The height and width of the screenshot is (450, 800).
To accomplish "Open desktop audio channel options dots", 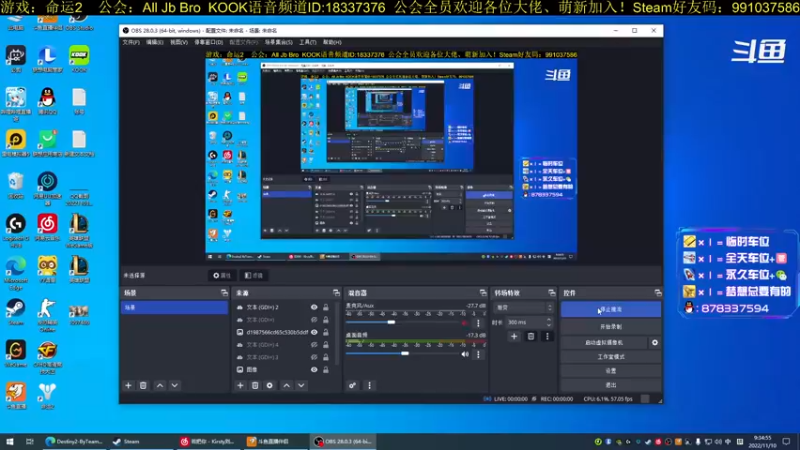I will pos(478,354).
